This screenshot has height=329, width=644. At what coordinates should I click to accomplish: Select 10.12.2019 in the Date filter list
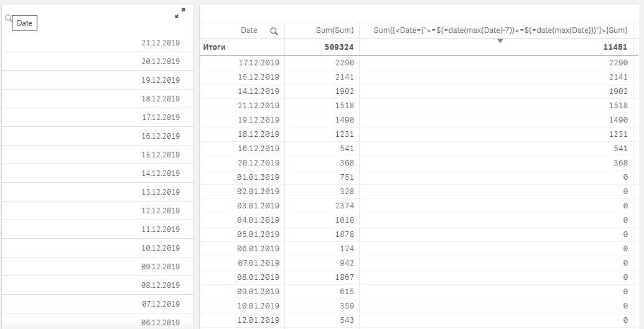160,248
